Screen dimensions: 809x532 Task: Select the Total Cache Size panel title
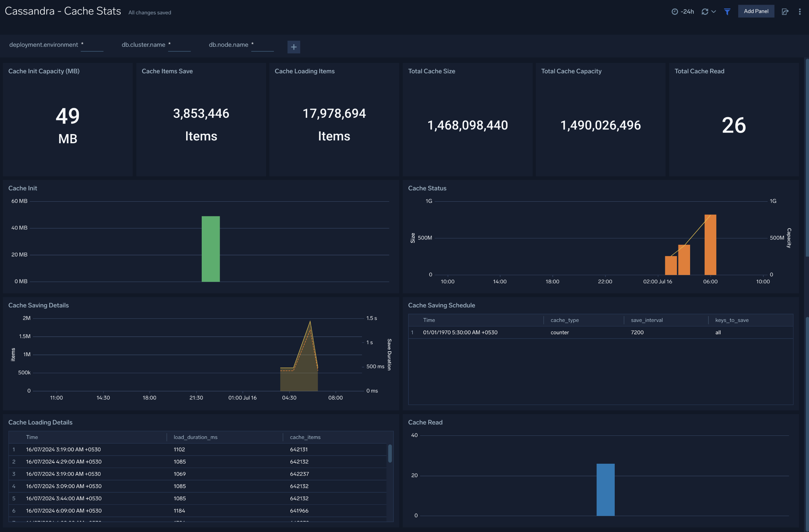[x=431, y=71]
